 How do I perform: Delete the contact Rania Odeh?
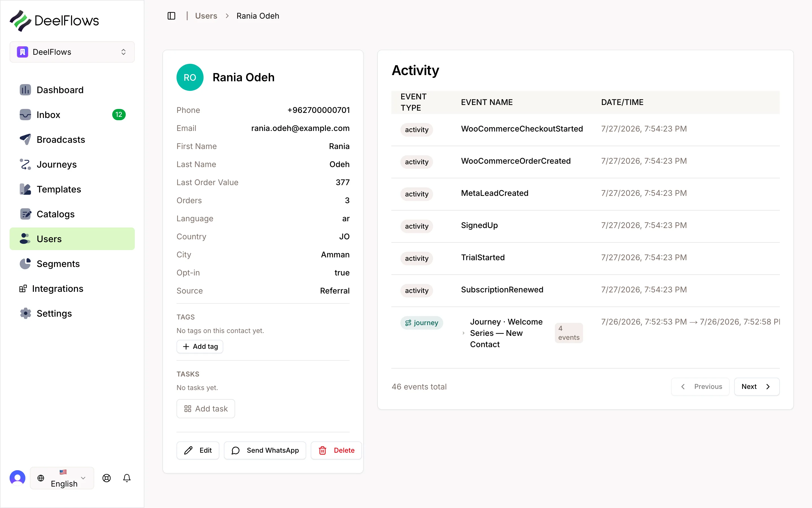[336, 450]
